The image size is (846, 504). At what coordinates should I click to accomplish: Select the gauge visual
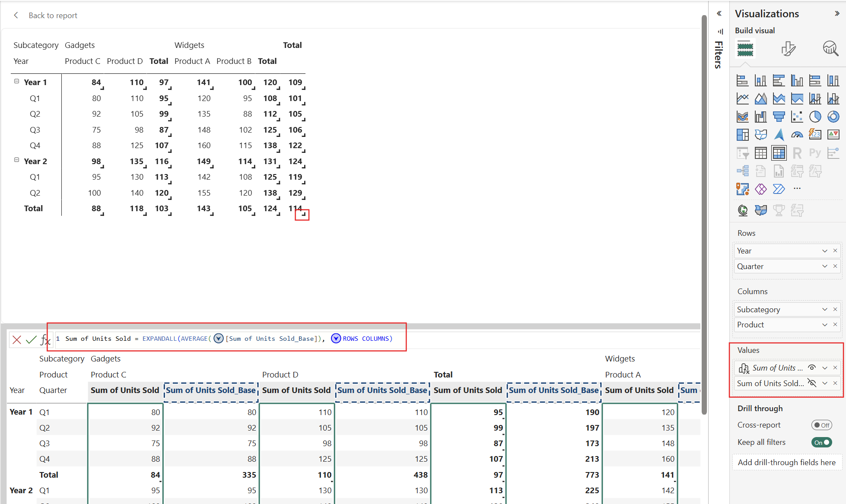(x=797, y=135)
